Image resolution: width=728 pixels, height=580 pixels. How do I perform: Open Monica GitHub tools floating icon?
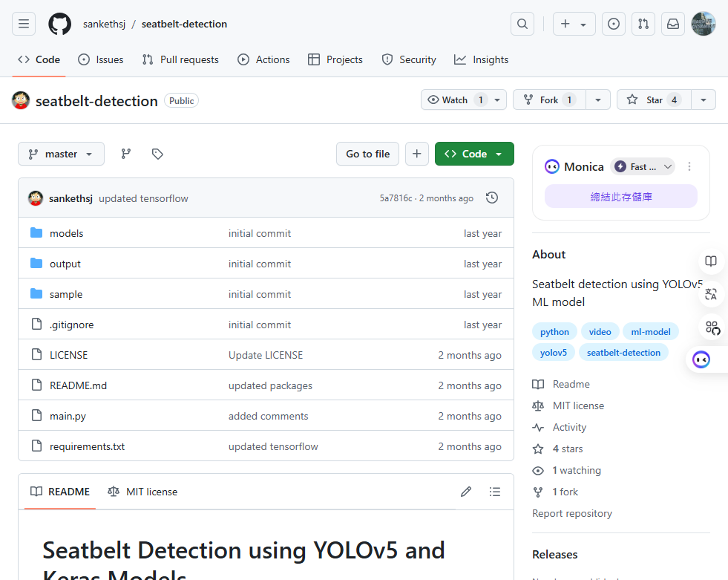pos(712,328)
